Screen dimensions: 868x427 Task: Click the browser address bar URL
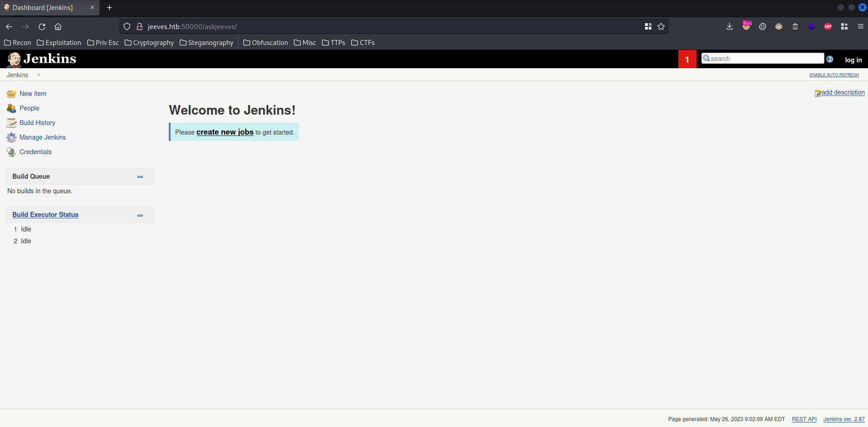click(x=192, y=27)
